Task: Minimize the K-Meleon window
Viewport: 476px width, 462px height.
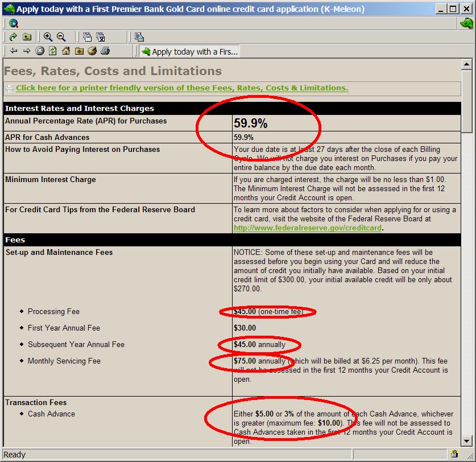Action: click(x=441, y=9)
